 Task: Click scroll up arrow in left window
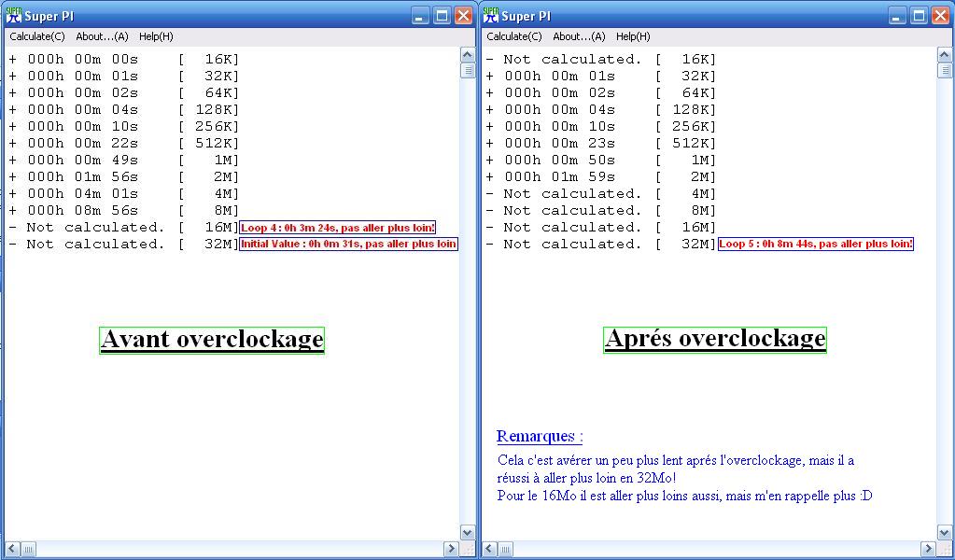pyautogui.click(x=467, y=55)
